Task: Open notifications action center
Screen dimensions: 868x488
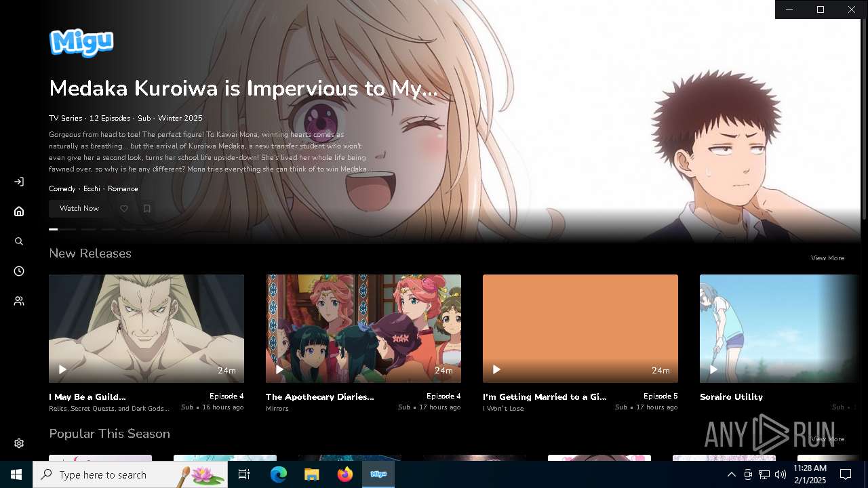Action: click(x=846, y=474)
